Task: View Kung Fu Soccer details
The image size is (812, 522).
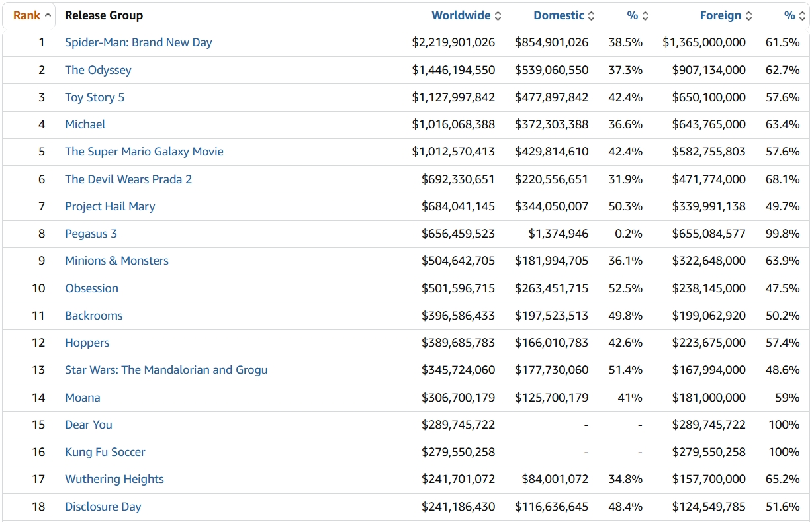Action: pyautogui.click(x=105, y=452)
